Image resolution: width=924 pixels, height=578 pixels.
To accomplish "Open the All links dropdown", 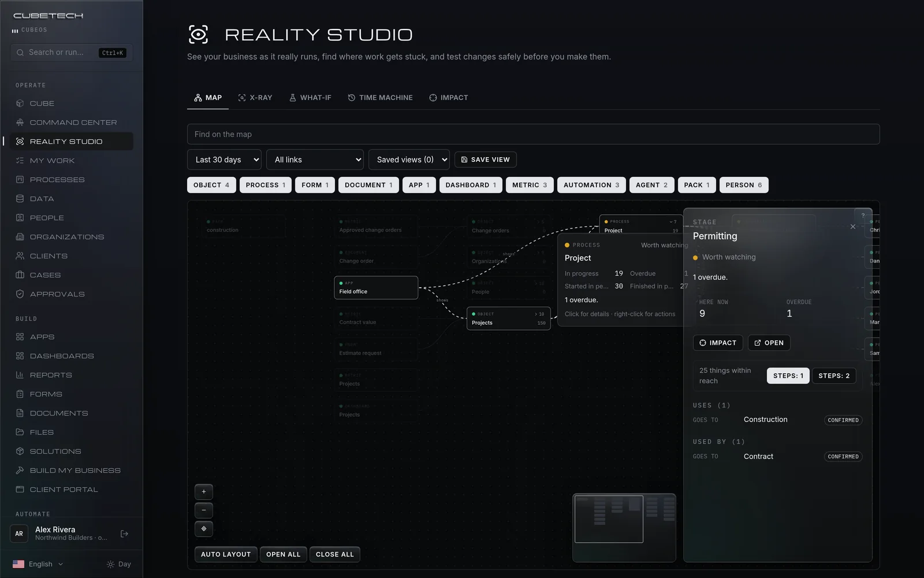I will tap(315, 160).
